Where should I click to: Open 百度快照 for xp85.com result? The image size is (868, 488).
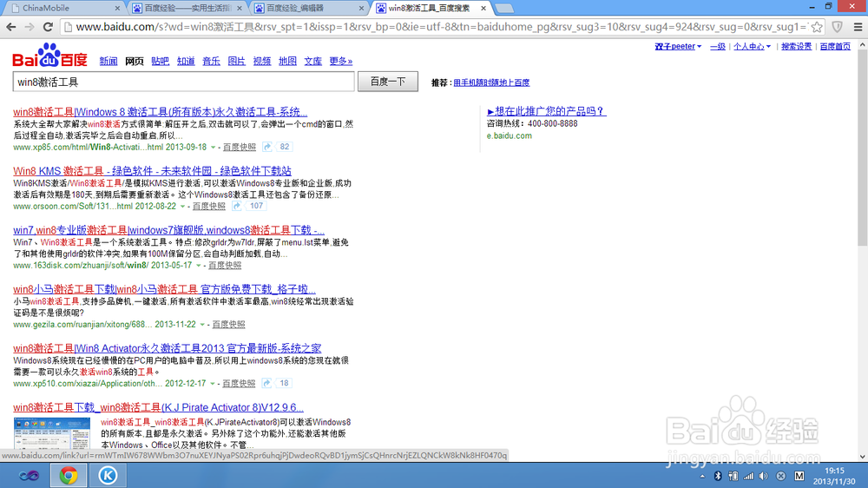coord(240,148)
